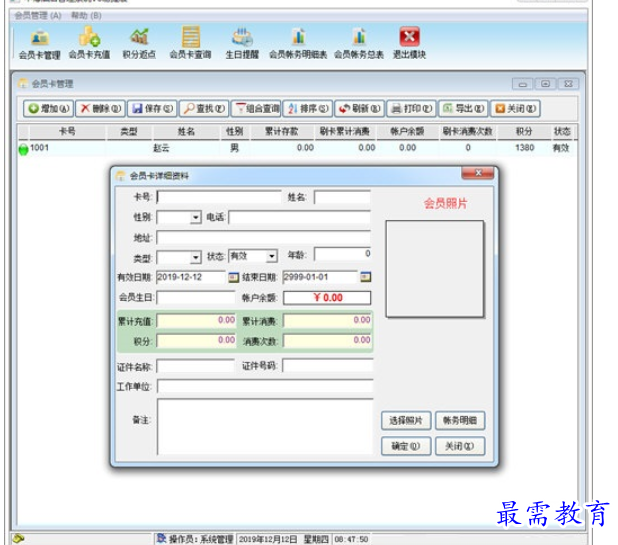Click calendar icon beside 有效日期
This screenshot has width=618, height=545.
click(x=234, y=277)
